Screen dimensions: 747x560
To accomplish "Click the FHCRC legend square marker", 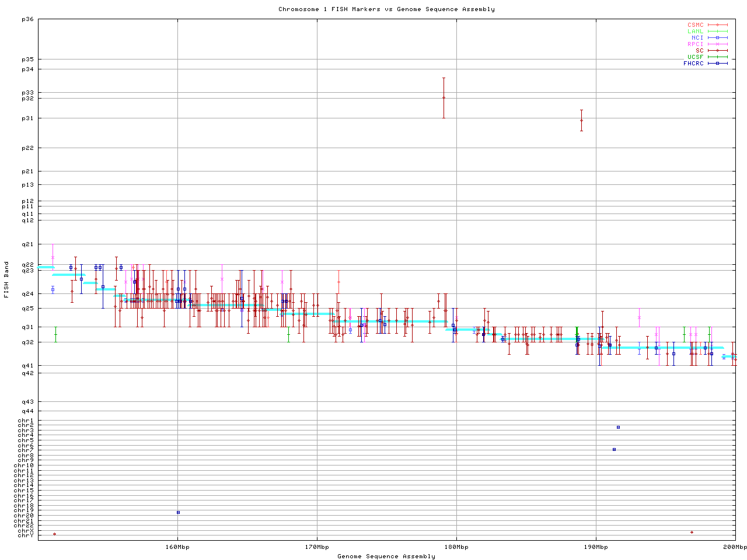I will [717, 64].
